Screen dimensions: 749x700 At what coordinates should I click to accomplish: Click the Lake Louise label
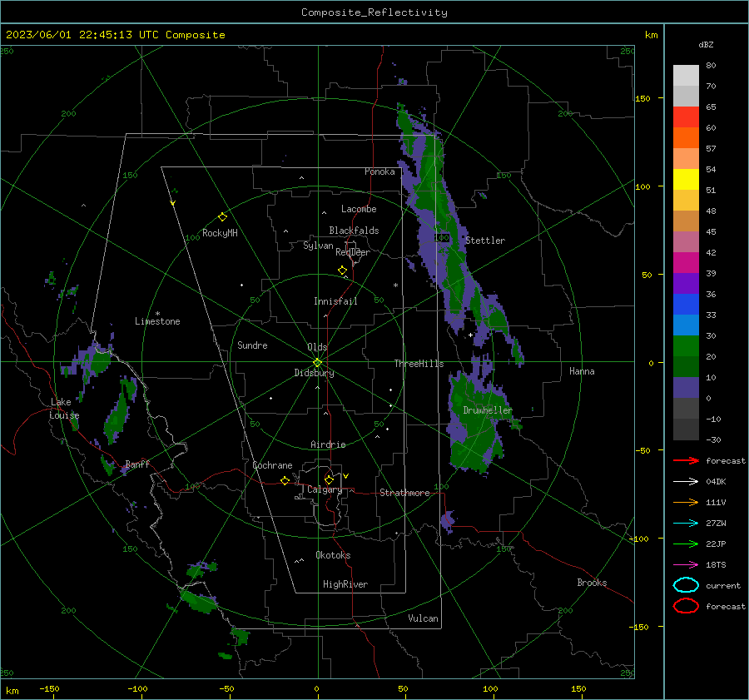pyautogui.click(x=64, y=409)
